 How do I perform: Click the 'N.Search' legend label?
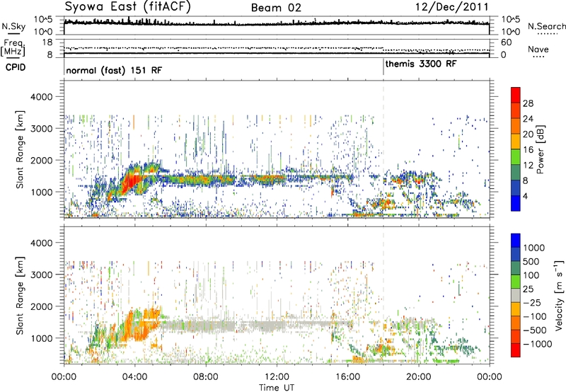pos(546,26)
